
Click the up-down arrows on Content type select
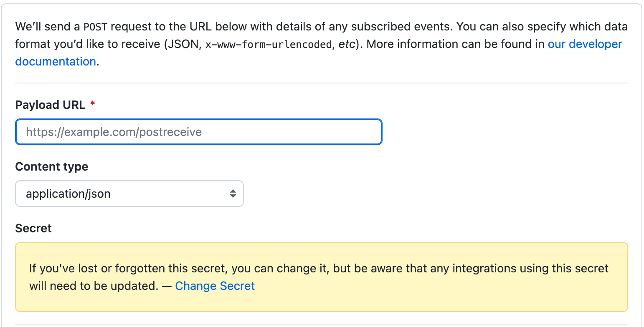click(233, 194)
